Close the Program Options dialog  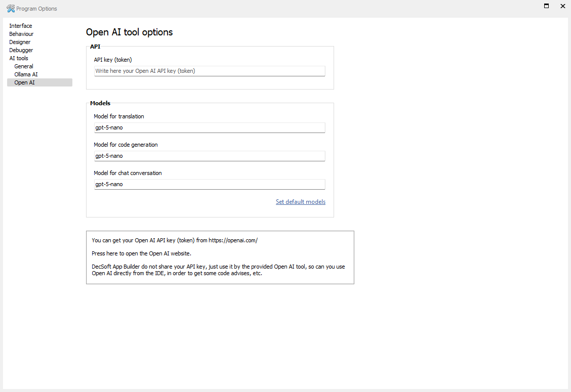[x=562, y=6]
